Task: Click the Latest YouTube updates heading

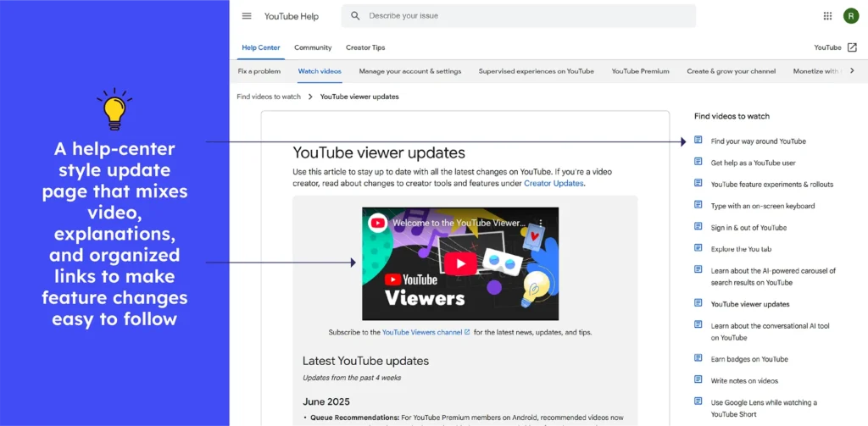Action: (365, 361)
